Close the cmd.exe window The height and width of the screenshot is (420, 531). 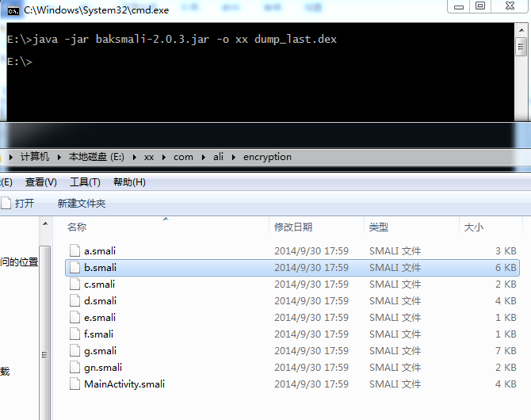(510, 6)
